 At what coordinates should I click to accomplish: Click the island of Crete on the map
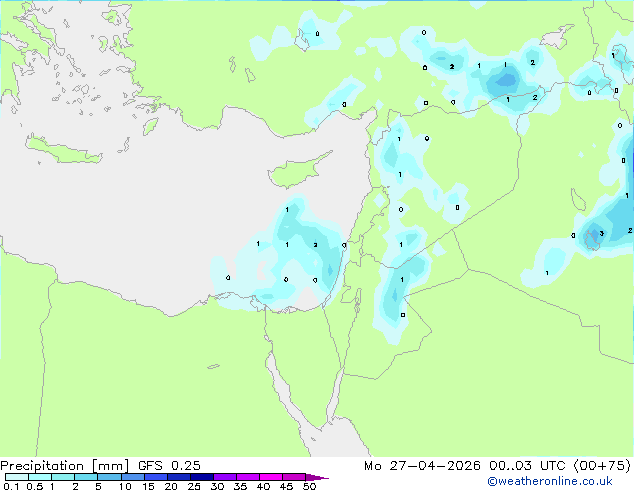[63, 150]
